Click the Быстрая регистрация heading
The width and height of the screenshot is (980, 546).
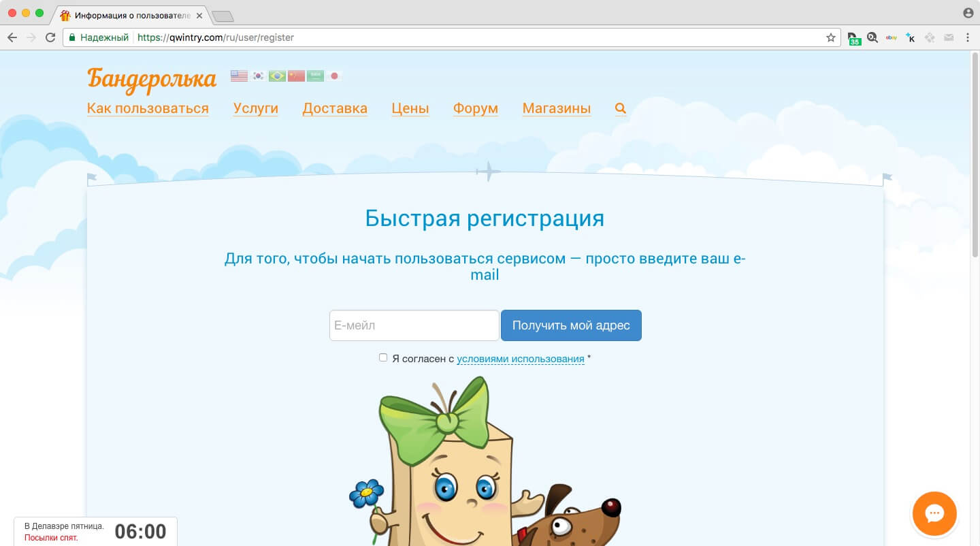tap(485, 219)
